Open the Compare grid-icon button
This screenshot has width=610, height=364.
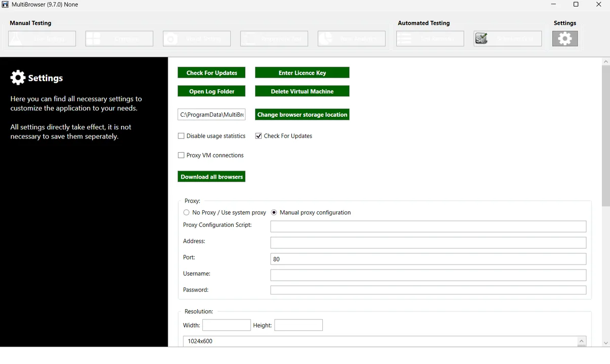point(119,39)
